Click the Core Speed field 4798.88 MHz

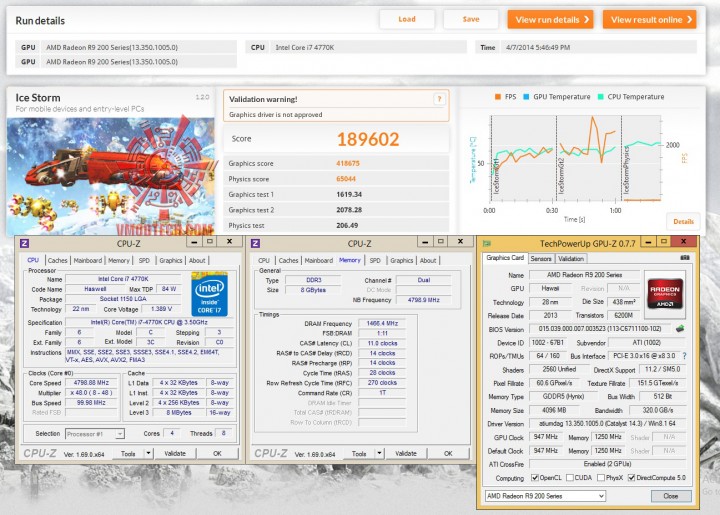click(91, 383)
